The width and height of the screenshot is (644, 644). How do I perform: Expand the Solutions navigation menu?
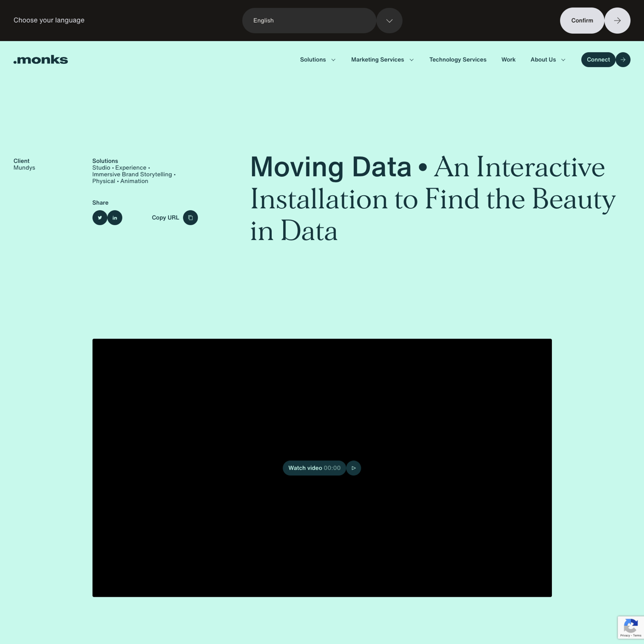tap(317, 60)
